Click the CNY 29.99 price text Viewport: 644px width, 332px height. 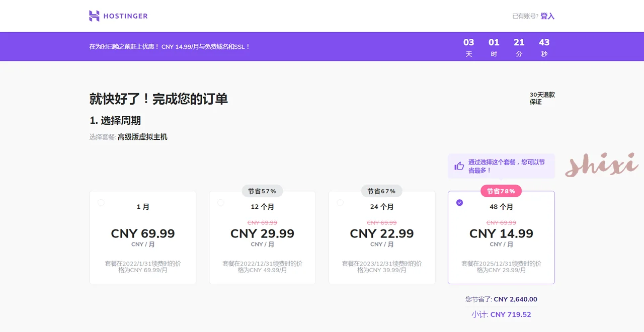click(x=262, y=233)
